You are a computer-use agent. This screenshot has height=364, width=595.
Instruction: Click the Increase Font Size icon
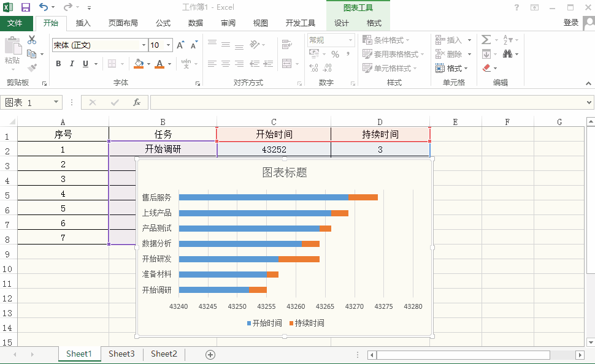180,45
